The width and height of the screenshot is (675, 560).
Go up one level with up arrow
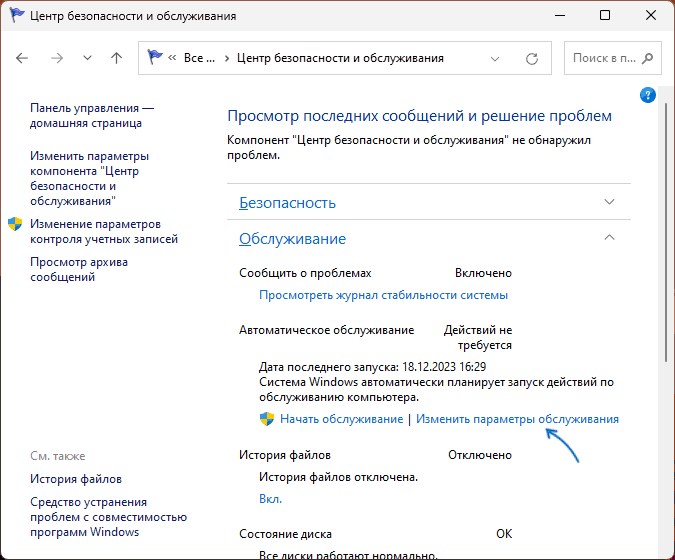116,58
